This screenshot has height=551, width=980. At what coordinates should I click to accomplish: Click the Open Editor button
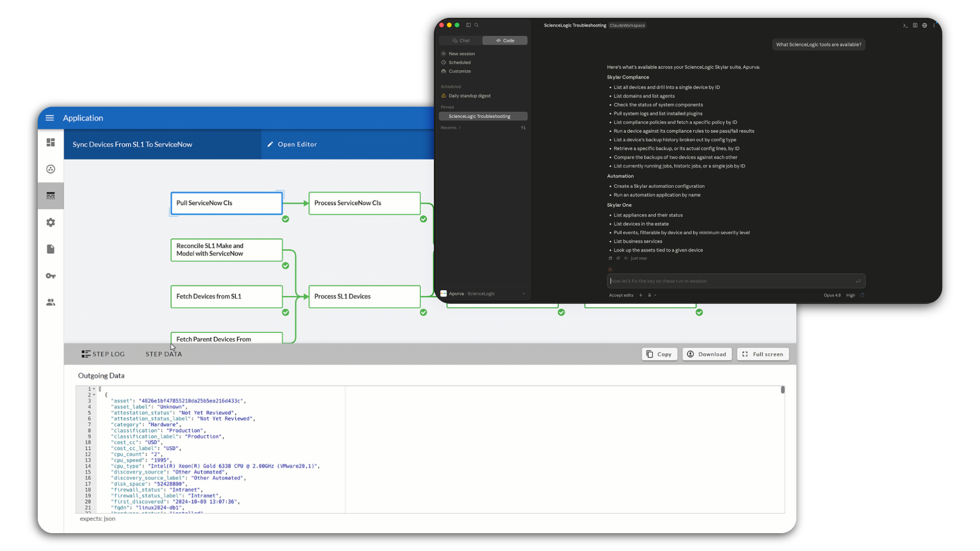tap(292, 144)
